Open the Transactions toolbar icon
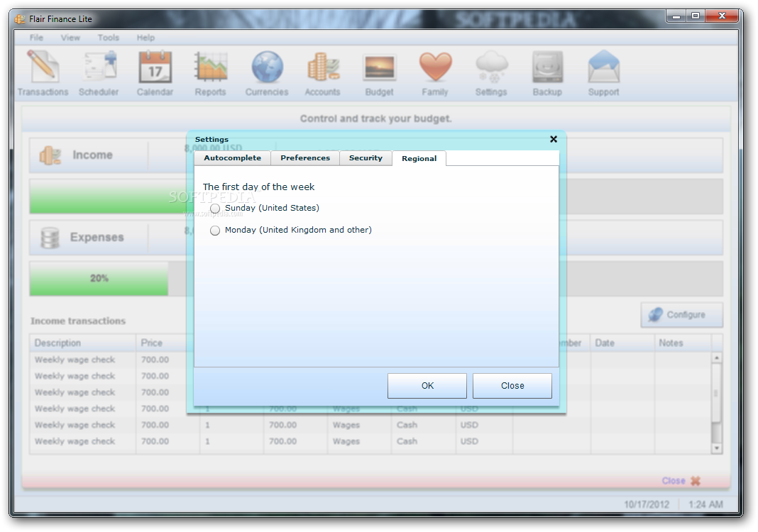 (43, 74)
